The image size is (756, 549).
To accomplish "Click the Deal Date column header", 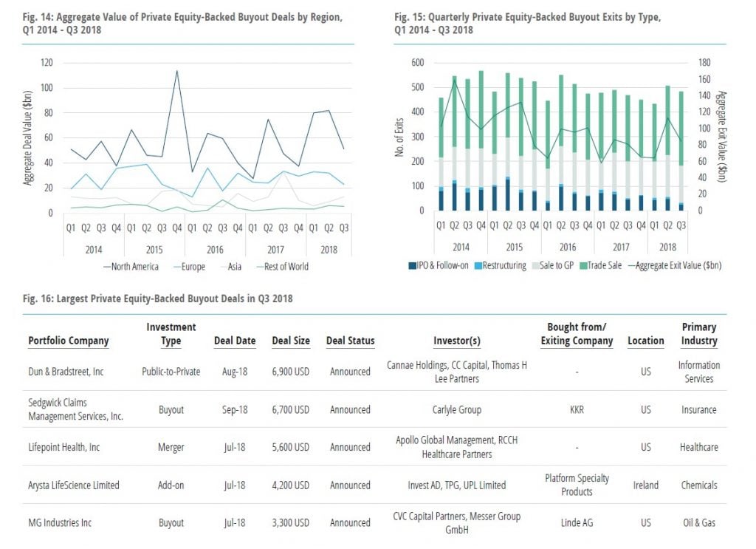I will pyautogui.click(x=235, y=341).
